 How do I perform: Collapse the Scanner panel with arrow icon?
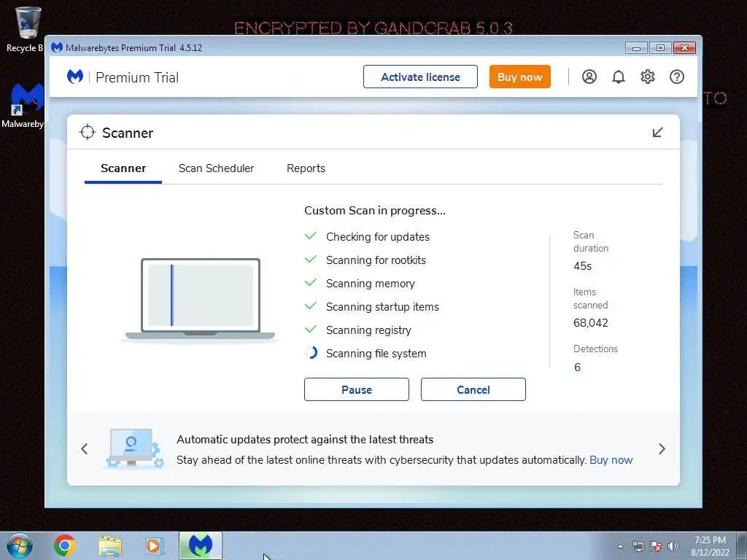tap(657, 133)
